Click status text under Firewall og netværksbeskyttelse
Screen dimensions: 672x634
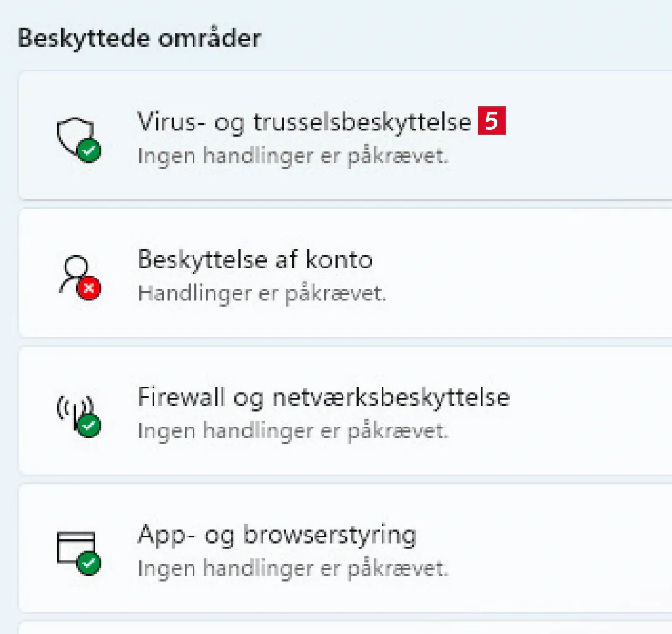pyautogui.click(x=293, y=431)
